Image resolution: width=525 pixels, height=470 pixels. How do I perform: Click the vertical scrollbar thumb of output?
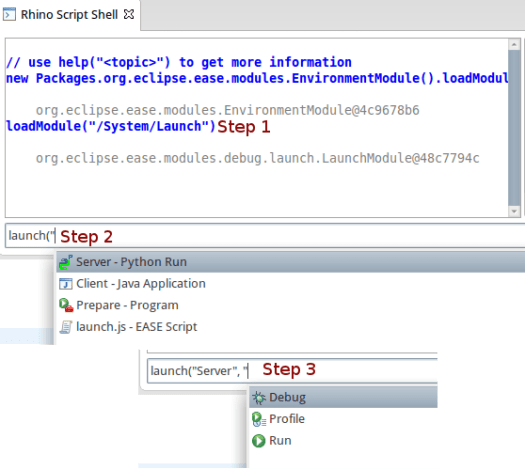514,128
